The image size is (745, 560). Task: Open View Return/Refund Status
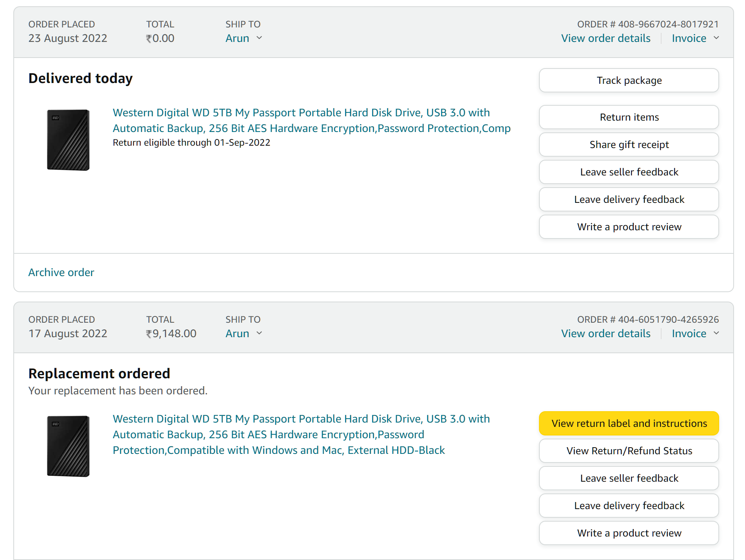629,451
